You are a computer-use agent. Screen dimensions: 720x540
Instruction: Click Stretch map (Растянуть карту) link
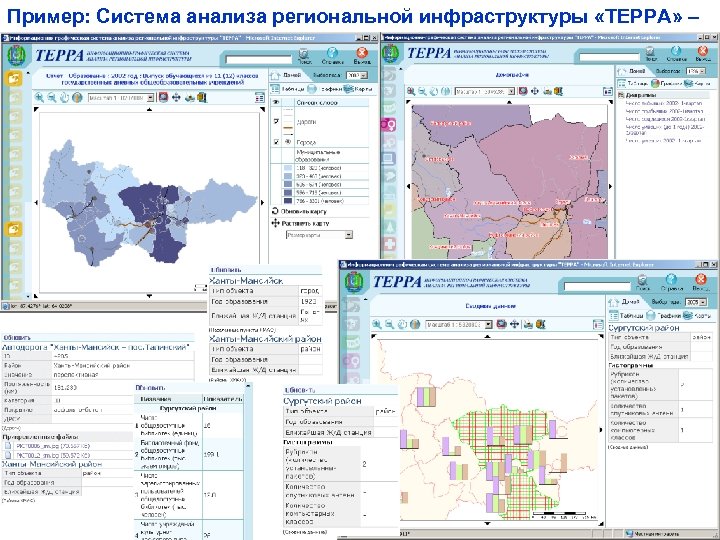[x=300, y=223]
